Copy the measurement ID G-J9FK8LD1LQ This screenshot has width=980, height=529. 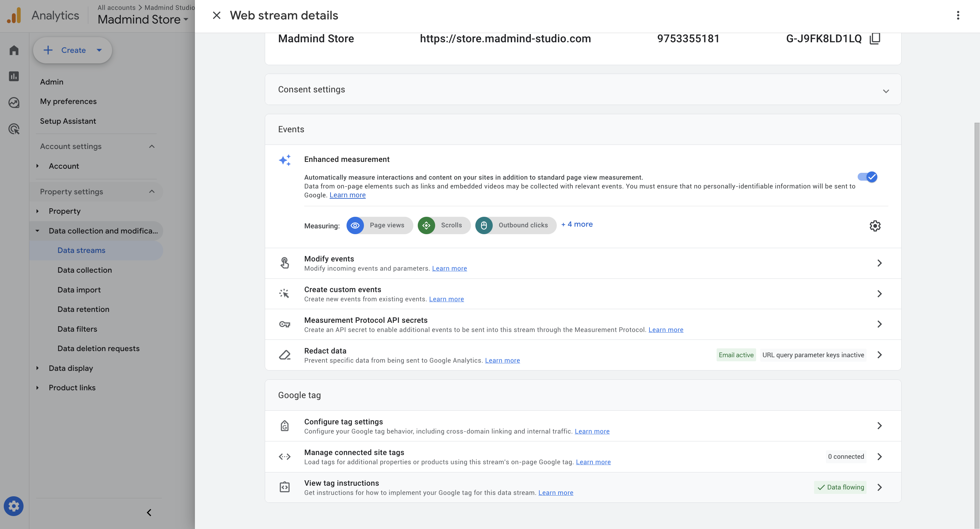(x=875, y=39)
